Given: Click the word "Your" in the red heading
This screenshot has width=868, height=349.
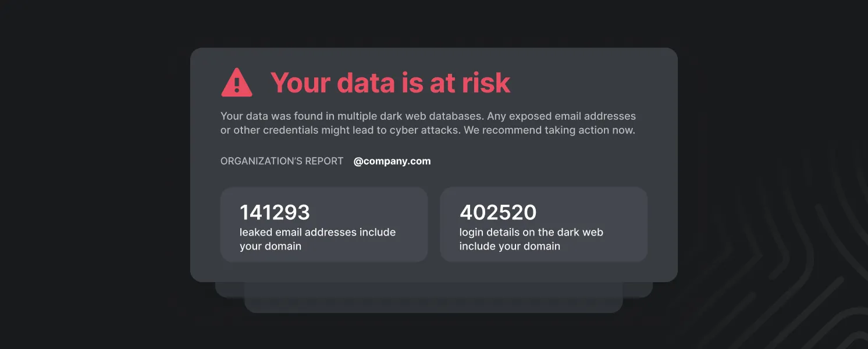Looking at the screenshot, I should coord(299,83).
